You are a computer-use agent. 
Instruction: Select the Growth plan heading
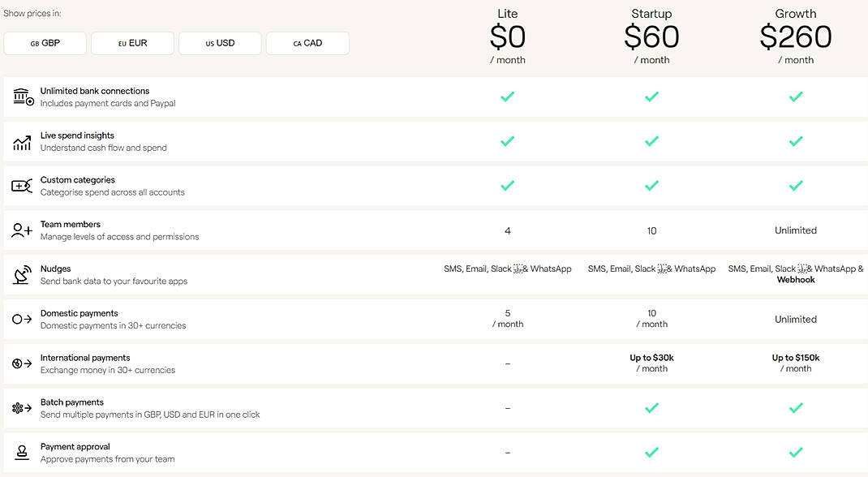click(x=796, y=14)
